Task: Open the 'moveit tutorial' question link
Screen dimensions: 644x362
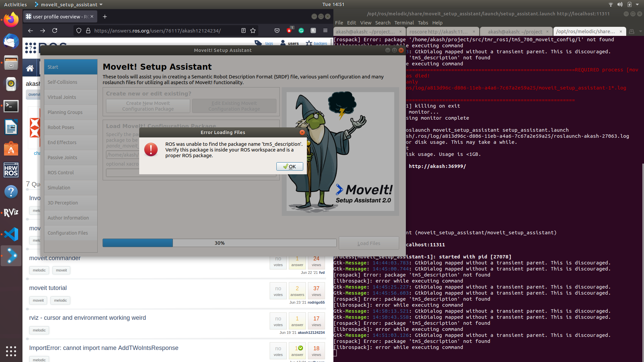Action: (48, 288)
